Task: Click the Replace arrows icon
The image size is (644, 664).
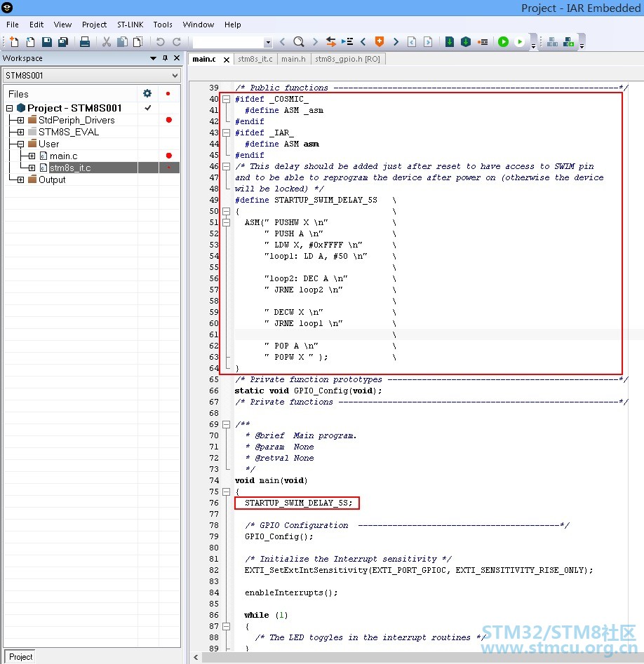Action: click(331, 41)
